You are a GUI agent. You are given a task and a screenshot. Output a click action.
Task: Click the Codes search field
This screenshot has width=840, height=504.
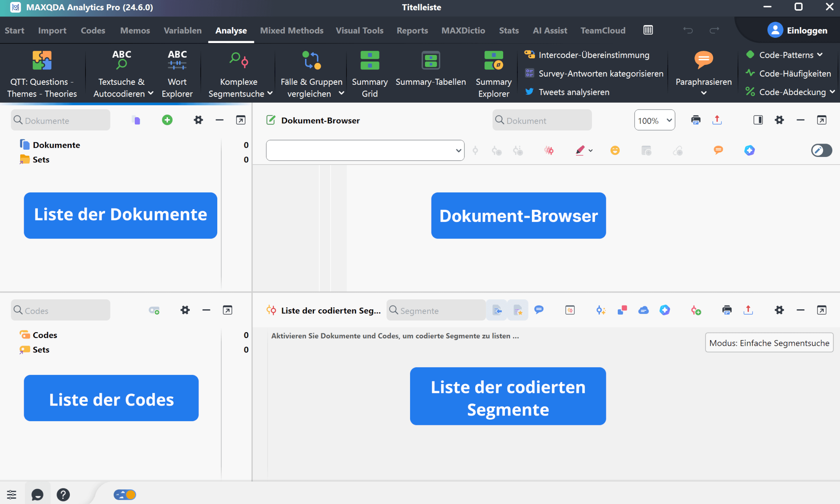click(x=61, y=310)
